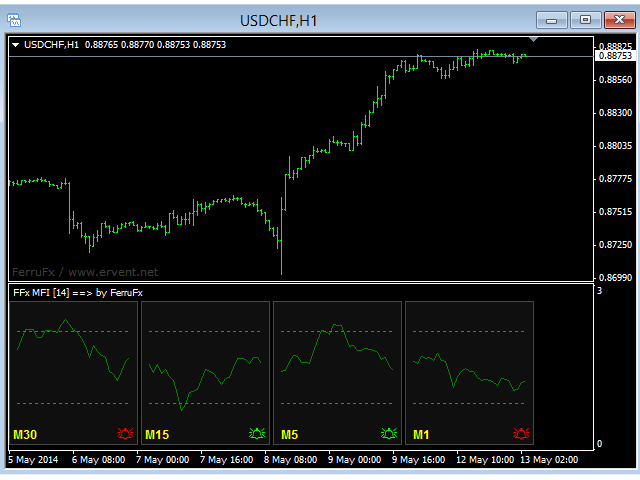Close the USDCHF,H1 chart window
The width and height of the screenshot is (640, 480).
pyautogui.click(x=619, y=20)
